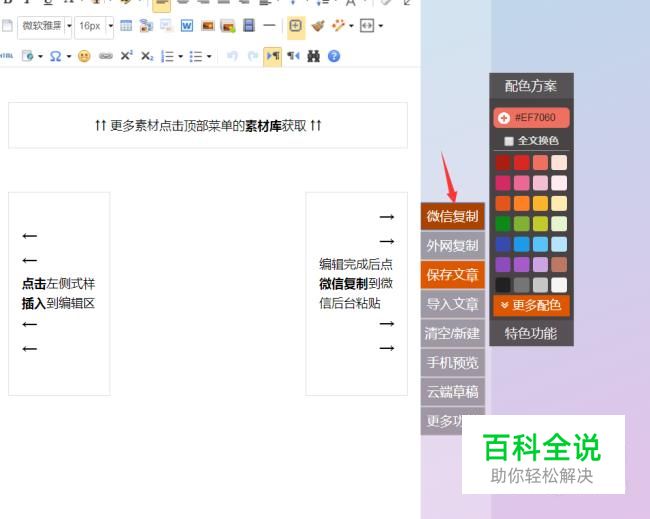Undo the last edit
Viewport: 650px width, 519px height.
coord(233,56)
